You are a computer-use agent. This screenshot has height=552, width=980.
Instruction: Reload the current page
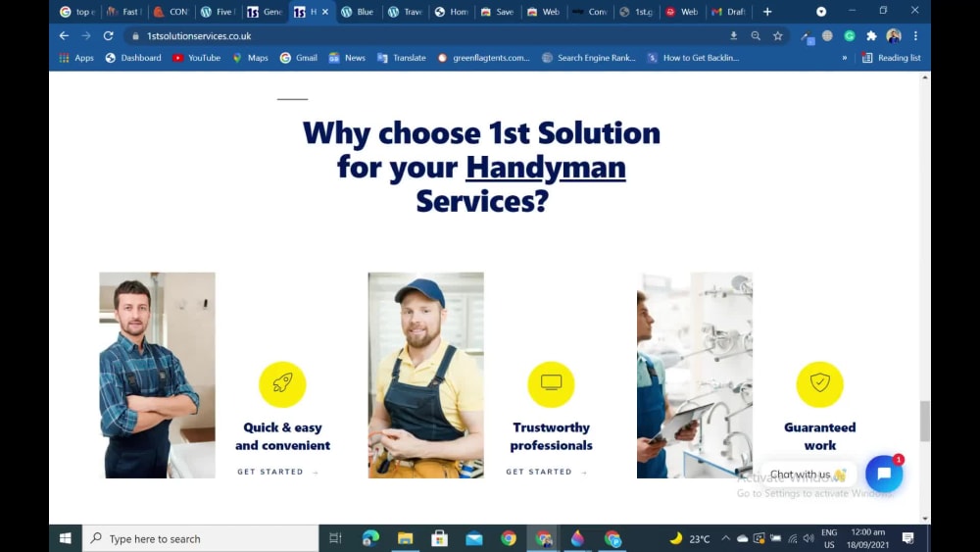pyautogui.click(x=108, y=36)
